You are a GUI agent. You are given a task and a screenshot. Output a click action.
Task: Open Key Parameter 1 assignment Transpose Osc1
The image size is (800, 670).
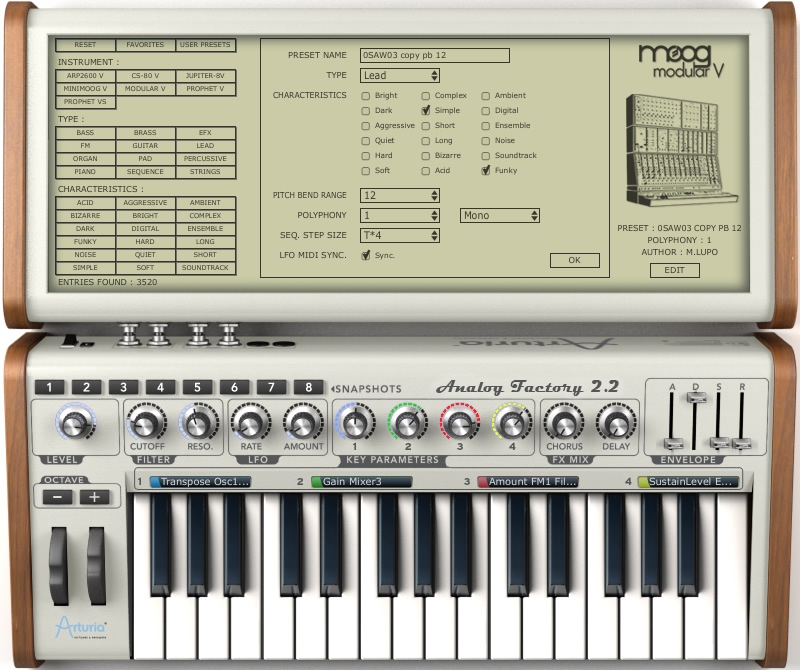tap(200, 482)
